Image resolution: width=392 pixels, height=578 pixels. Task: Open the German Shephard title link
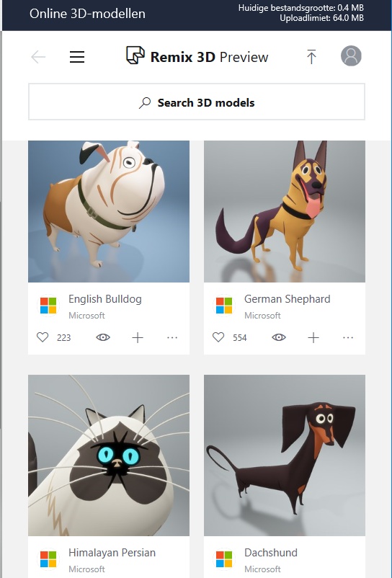287,299
